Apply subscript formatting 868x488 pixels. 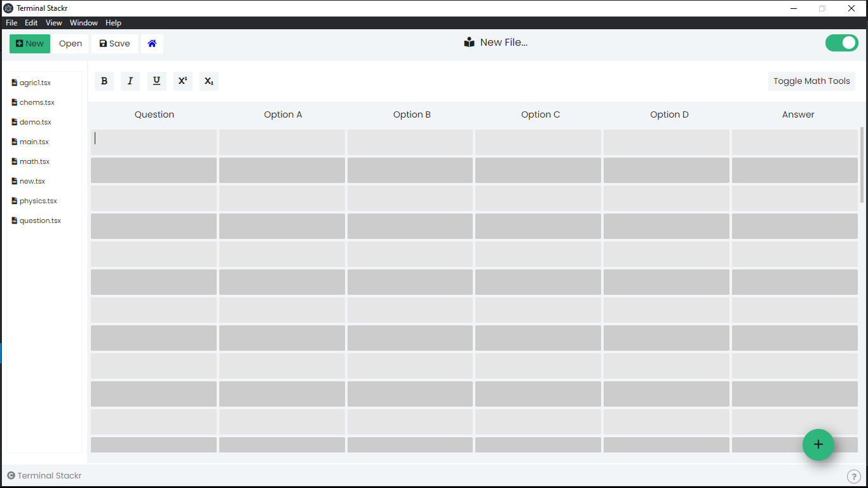tap(209, 81)
